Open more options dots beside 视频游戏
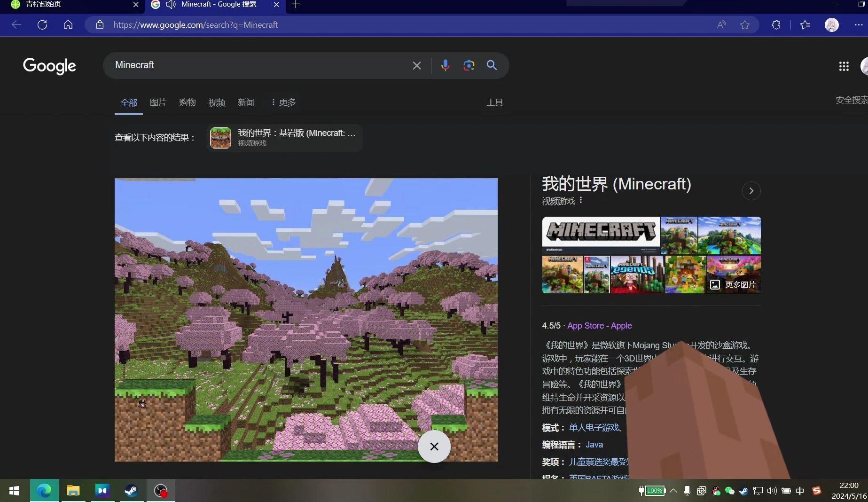Viewport: 868px width, 502px height. click(x=581, y=200)
